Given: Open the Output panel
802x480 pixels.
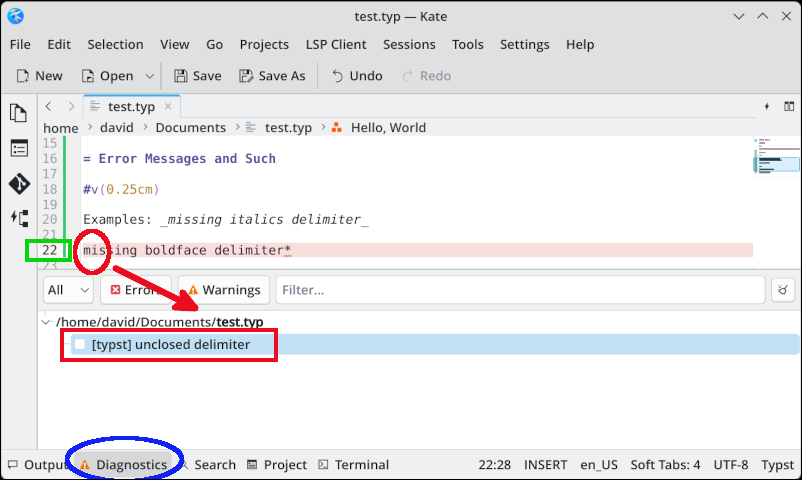Looking at the screenshot, I should coord(37,465).
